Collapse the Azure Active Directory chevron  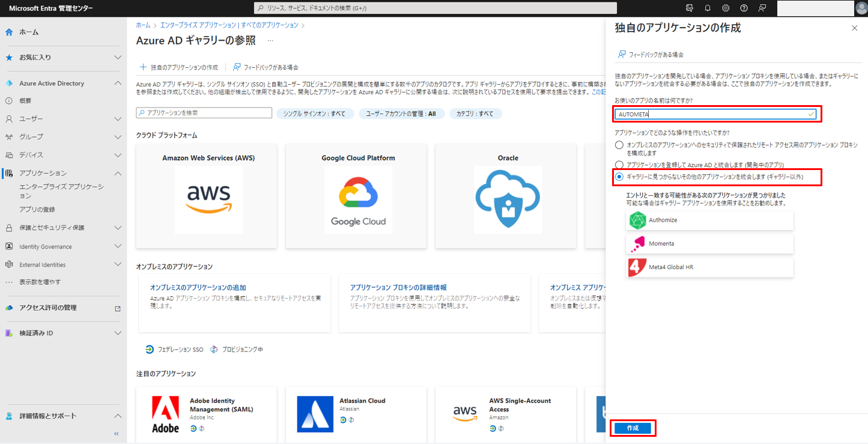click(118, 84)
